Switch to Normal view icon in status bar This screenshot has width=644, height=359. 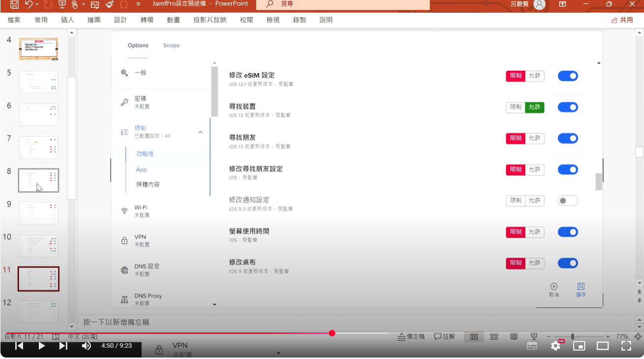tap(474, 336)
